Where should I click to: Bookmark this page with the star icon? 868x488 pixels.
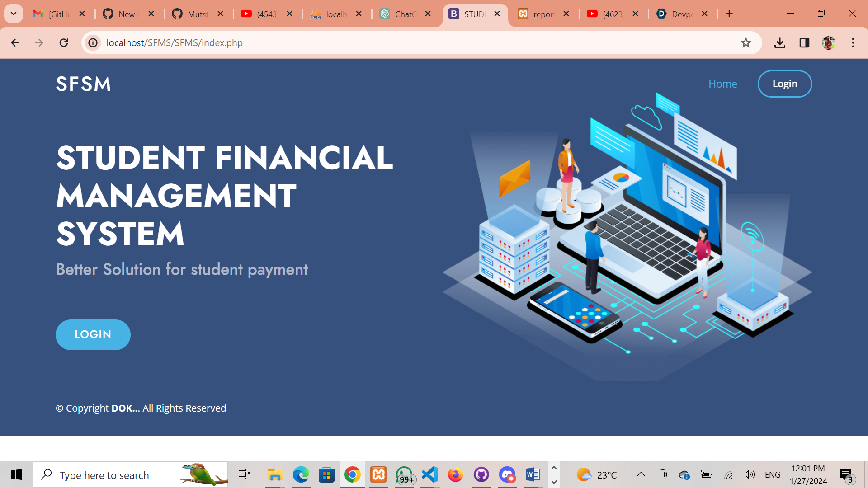pos(745,42)
